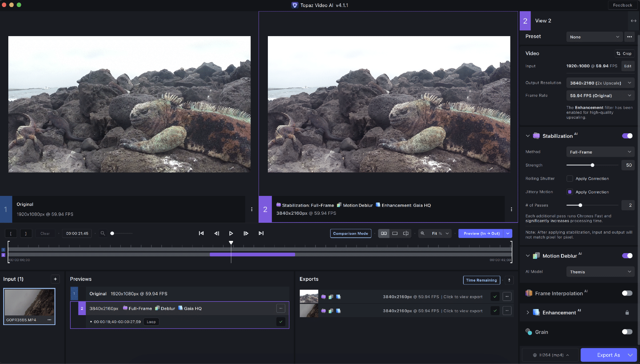Collapse the Stabilization section

coord(528,136)
